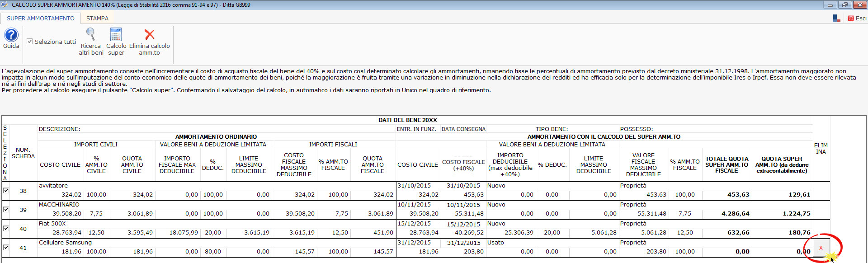Click the quota super value 129,61
Screen dimensions: 868x263
tap(799, 195)
